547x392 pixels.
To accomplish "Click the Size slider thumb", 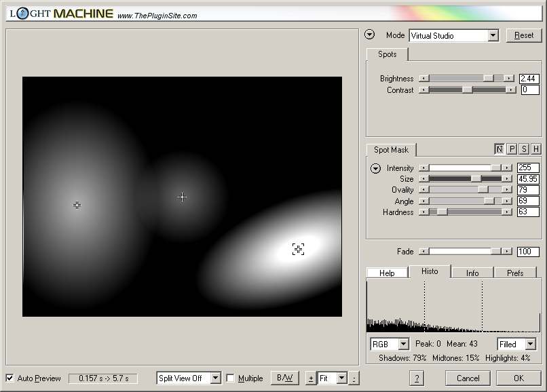I will 476,179.
